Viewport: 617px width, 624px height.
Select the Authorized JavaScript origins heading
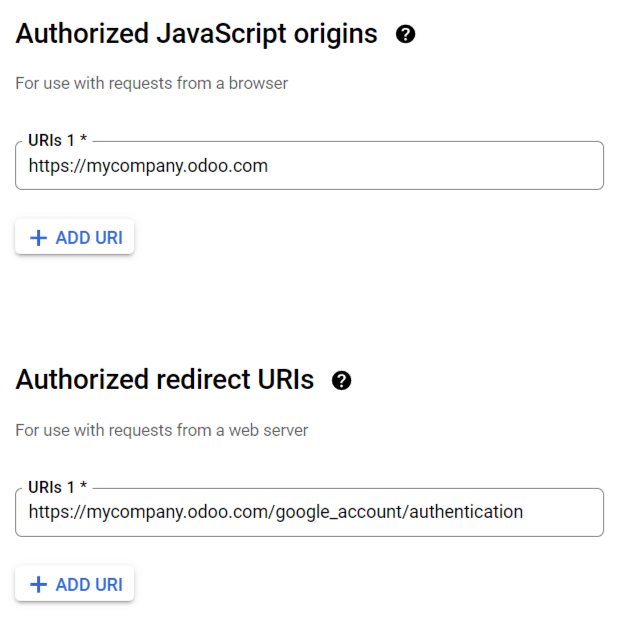[x=196, y=34]
